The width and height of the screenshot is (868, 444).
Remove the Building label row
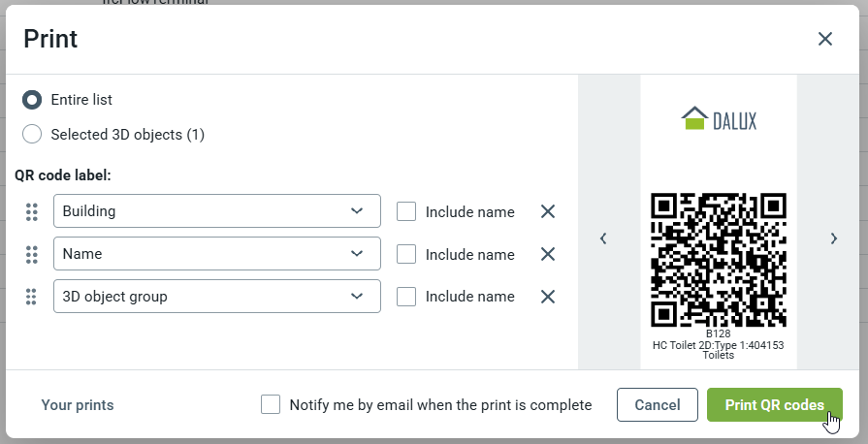548,211
